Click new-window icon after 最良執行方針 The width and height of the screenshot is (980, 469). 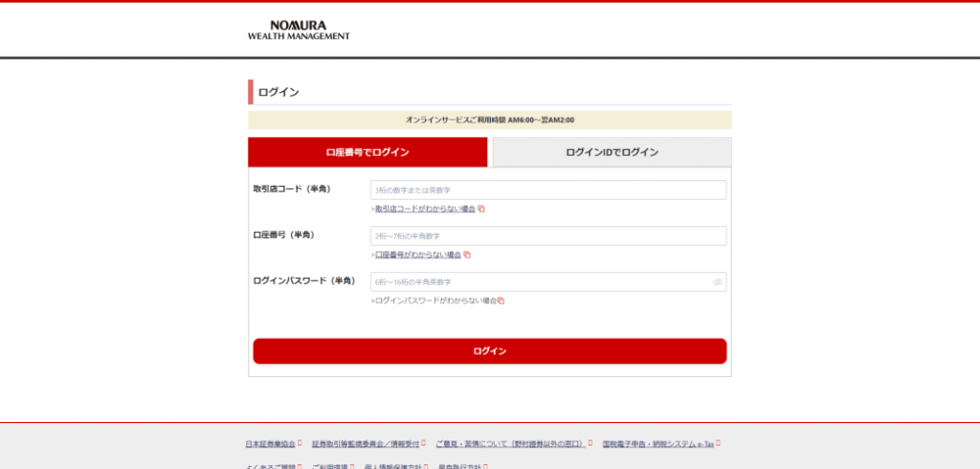(x=485, y=466)
